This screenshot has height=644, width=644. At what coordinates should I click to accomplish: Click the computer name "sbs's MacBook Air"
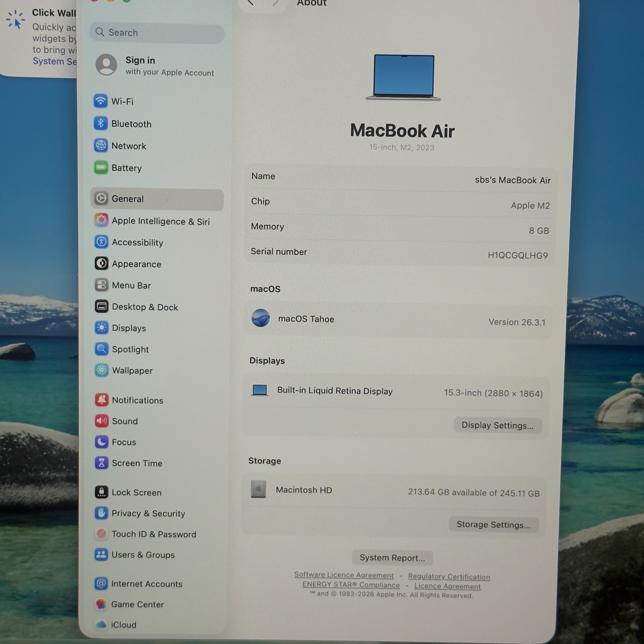(513, 180)
